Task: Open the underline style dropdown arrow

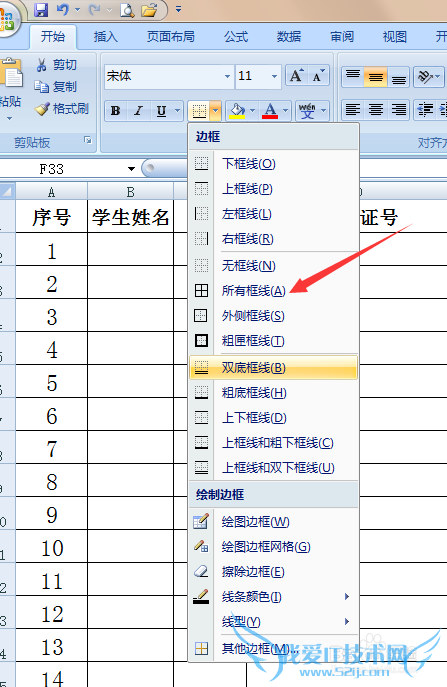Action: point(177,110)
